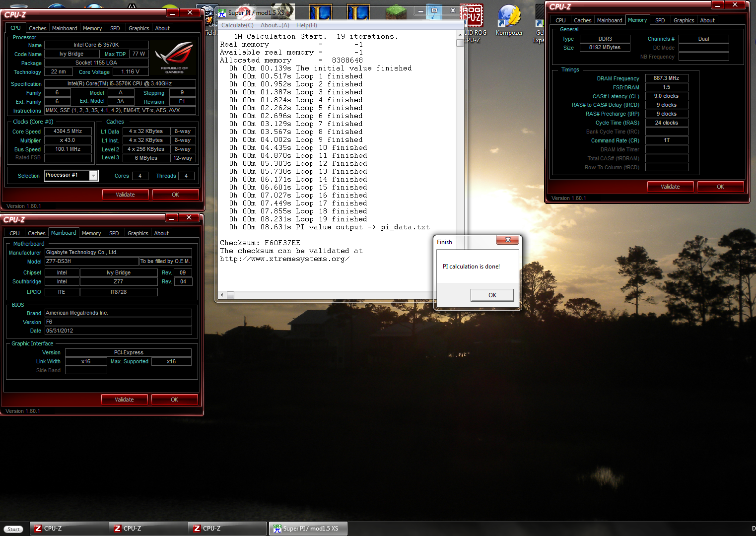756x536 pixels.
Task: Click the Multiplier value x 43.0
Action: click(x=68, y=140)
